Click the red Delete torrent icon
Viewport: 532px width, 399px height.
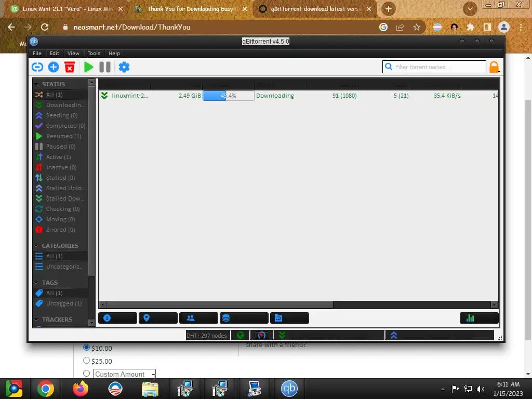click(x=70, y=67)
